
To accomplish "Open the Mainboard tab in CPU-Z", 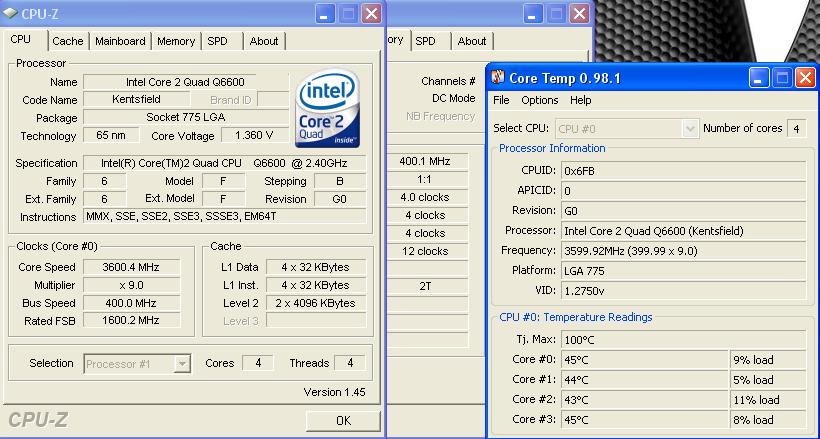I will click(x=120, y=41).
